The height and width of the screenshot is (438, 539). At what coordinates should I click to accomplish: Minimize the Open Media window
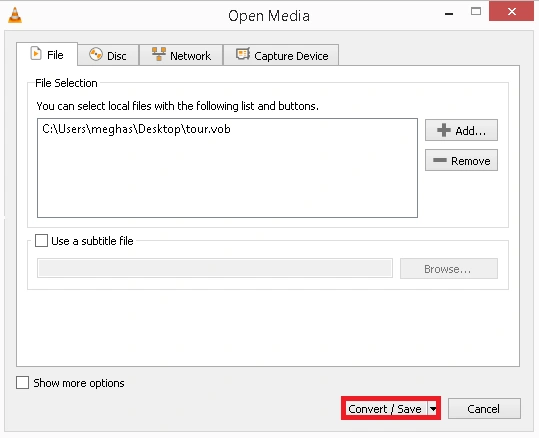tap(449, 13)
